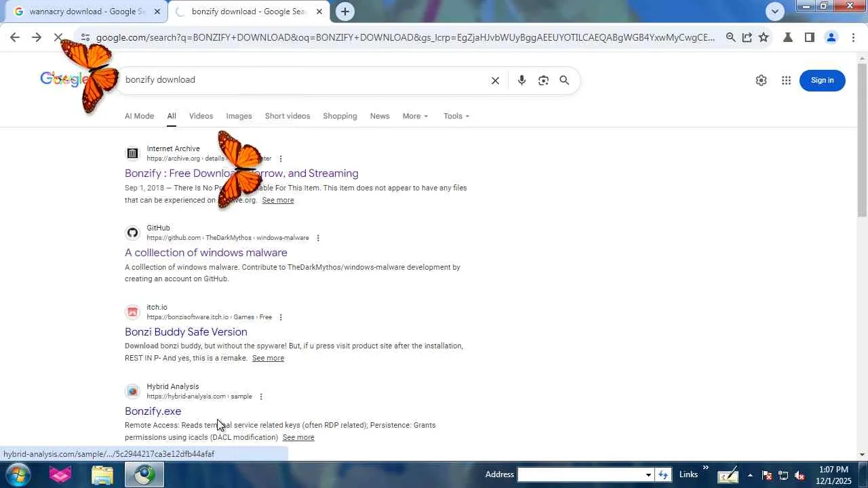
Task: Expand the More search filters menu
Action: tap(415, 116)
